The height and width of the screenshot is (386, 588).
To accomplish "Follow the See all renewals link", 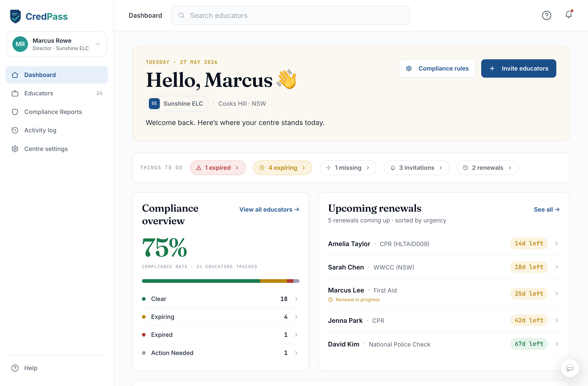I will point(546,209).
